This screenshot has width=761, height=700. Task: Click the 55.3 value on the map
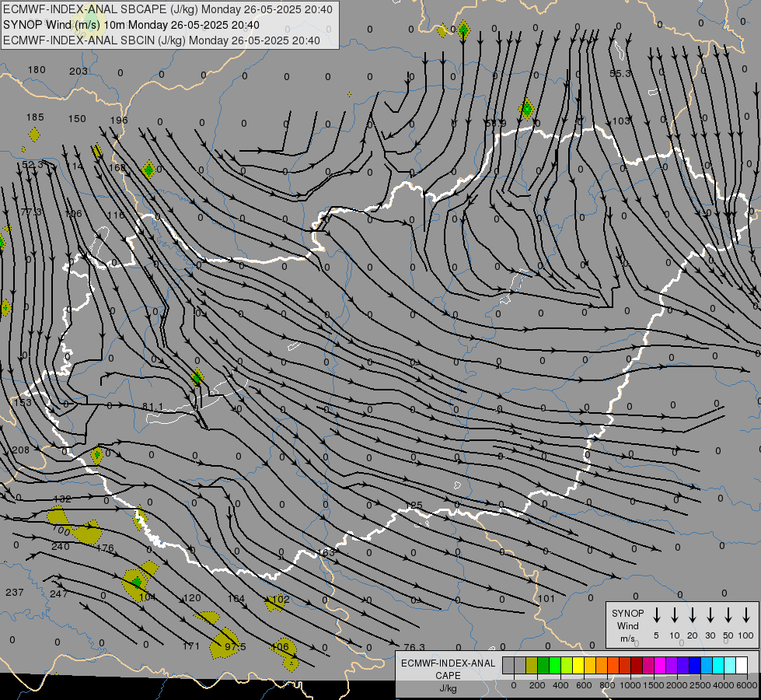pyautogui.click(x=620, y=73)
